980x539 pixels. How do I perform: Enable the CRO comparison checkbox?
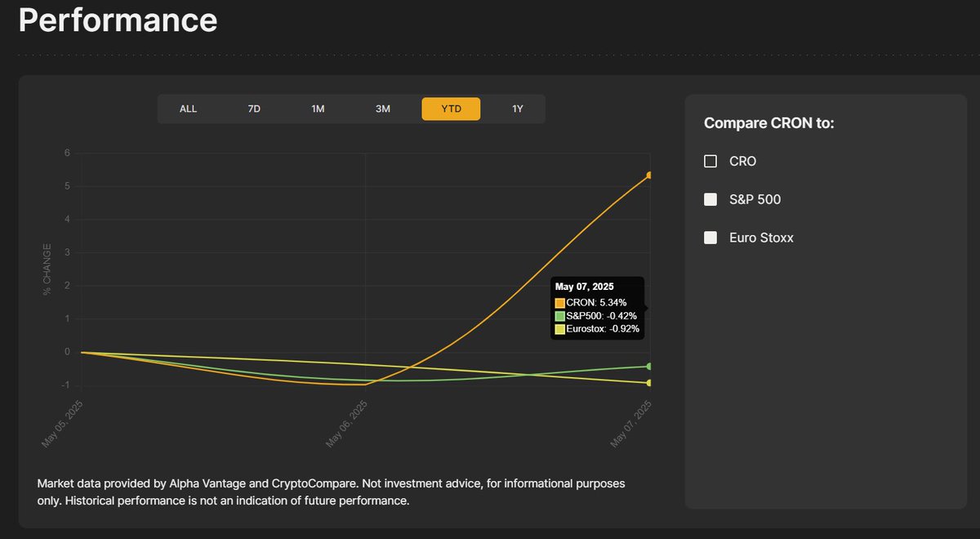click(710, 161)
